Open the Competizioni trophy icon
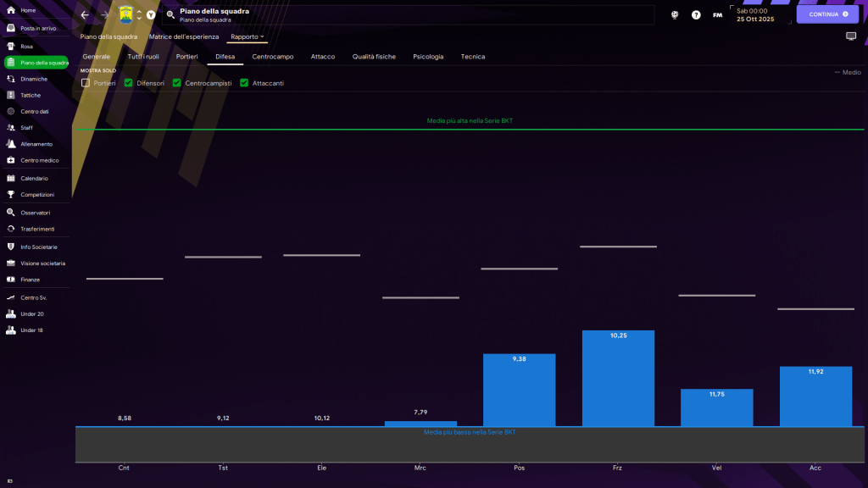 (11, 195)
